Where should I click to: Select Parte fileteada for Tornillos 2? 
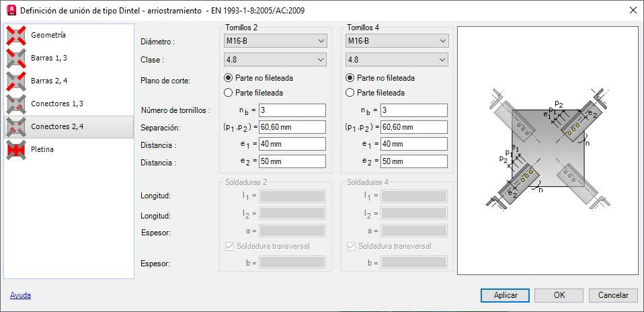click(253, 93)
